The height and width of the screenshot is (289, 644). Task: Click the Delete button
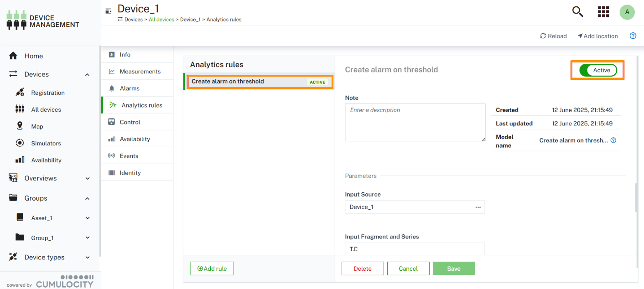coord(363,268)
